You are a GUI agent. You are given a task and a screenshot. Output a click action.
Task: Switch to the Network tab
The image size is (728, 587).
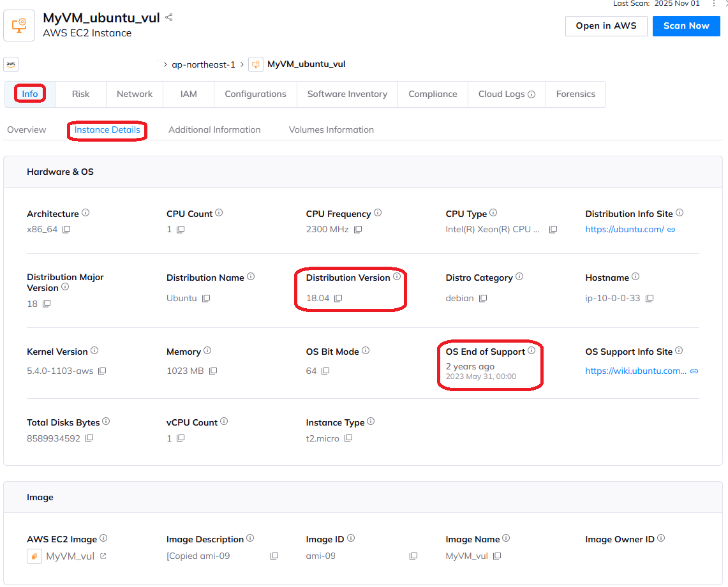tap(135, 94)
